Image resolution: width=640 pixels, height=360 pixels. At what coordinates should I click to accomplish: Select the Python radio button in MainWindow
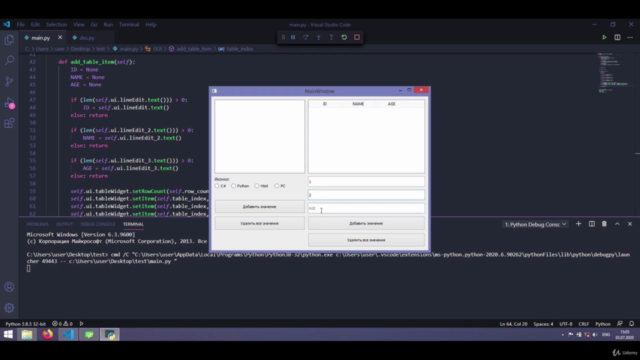pos(233,186)
